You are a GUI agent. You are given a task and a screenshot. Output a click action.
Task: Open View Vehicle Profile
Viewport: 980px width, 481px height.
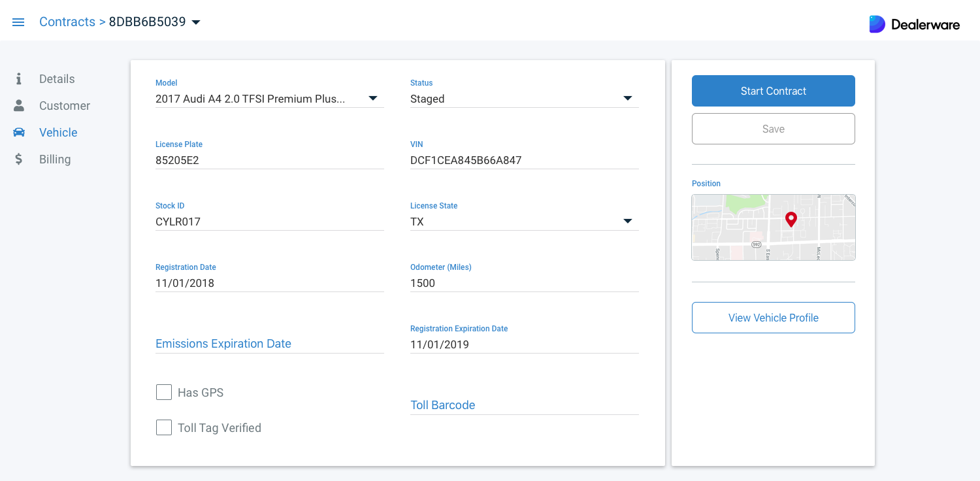[773, 318]
